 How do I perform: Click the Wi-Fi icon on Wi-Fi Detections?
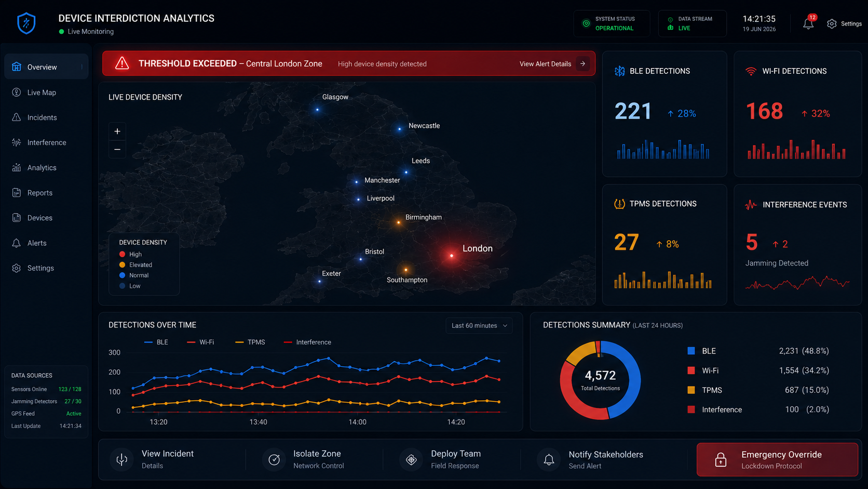pyautogui.click(x=751, y=71)
